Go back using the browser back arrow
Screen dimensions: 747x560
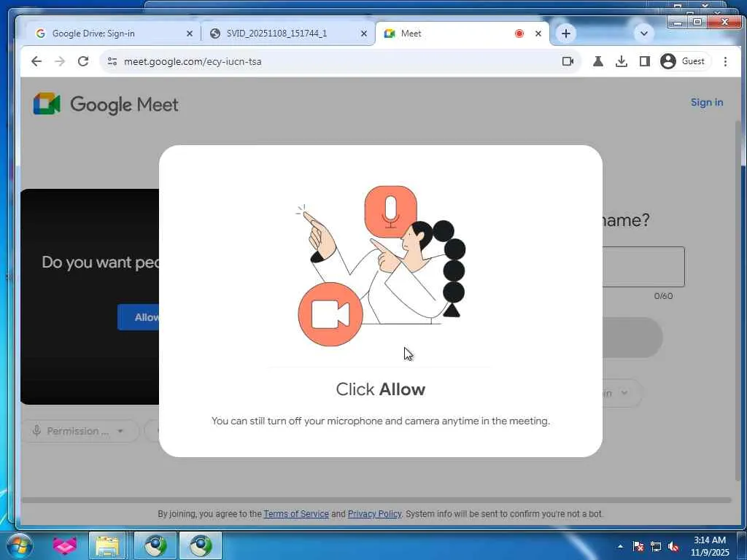coord(36,61)
